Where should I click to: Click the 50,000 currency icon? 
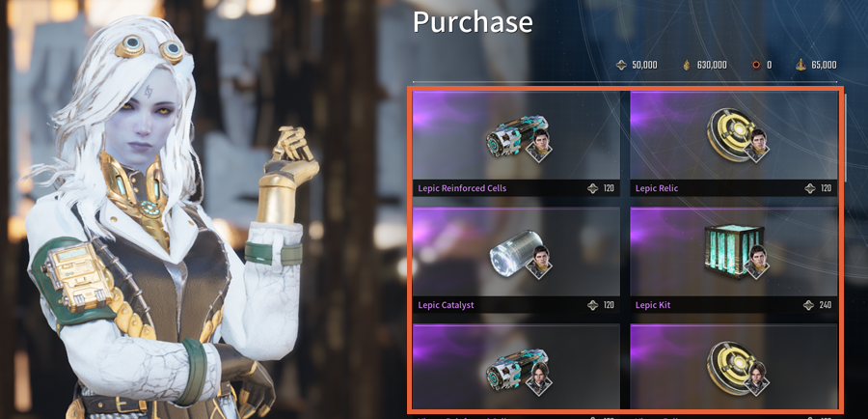[x=622, y=65]
